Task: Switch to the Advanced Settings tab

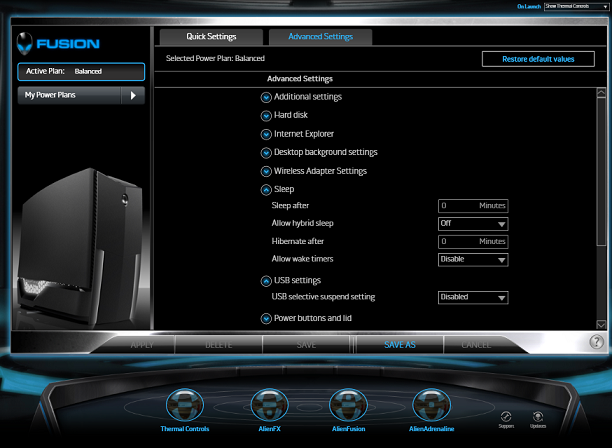Action: [x=320, y=37]
